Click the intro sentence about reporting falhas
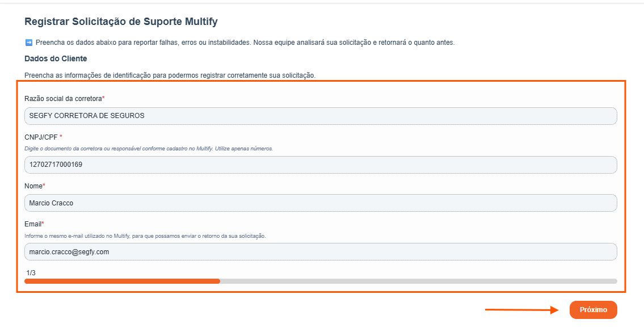Viewport: 644px width, 332px height. click(245, 43)
